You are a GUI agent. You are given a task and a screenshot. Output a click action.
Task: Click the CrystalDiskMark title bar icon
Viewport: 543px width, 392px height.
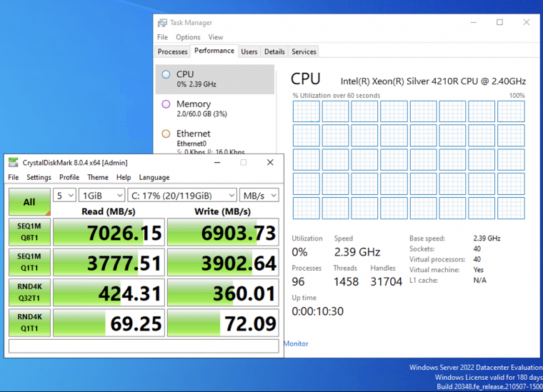(x=14, y=162)
